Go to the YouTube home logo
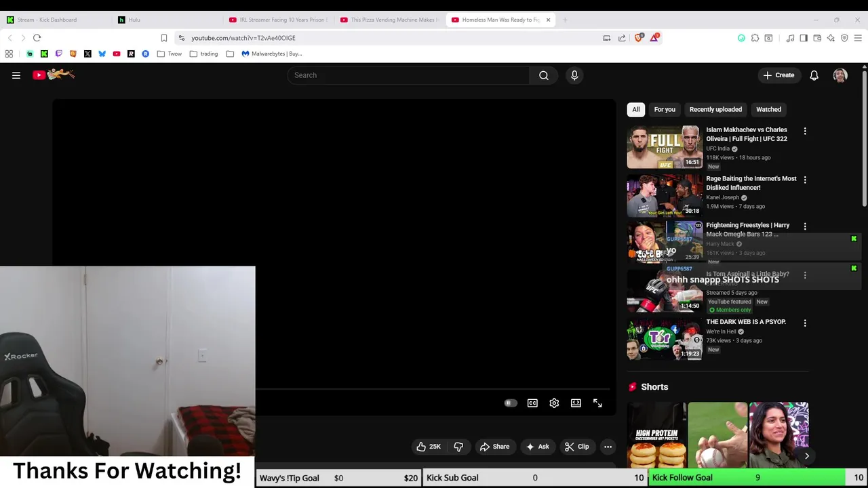This screenshot has height=488, width=868. coord(54,75)
